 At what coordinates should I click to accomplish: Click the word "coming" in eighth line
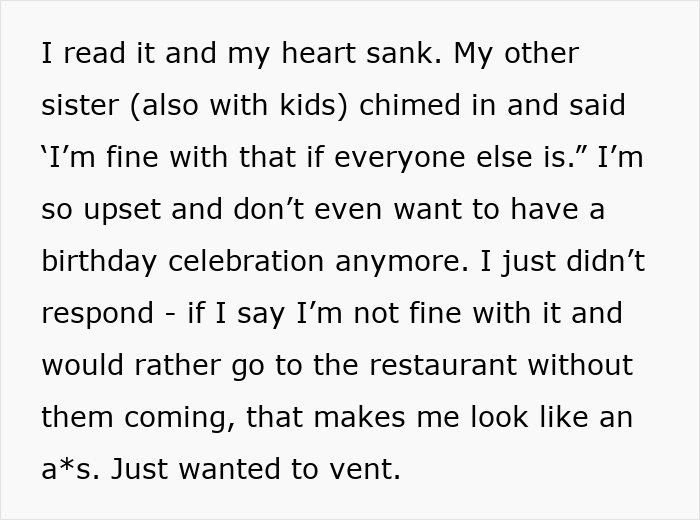click(x=191, y=417)
